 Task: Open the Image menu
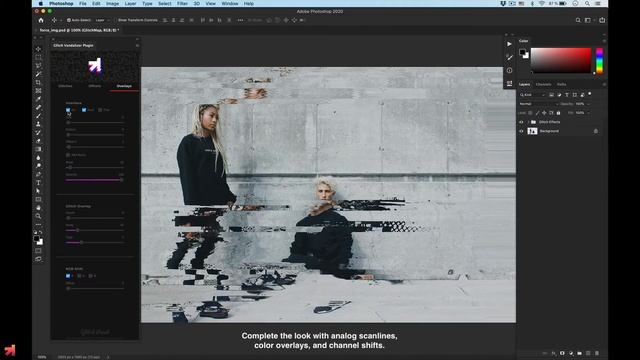click(x=112, y=4)
